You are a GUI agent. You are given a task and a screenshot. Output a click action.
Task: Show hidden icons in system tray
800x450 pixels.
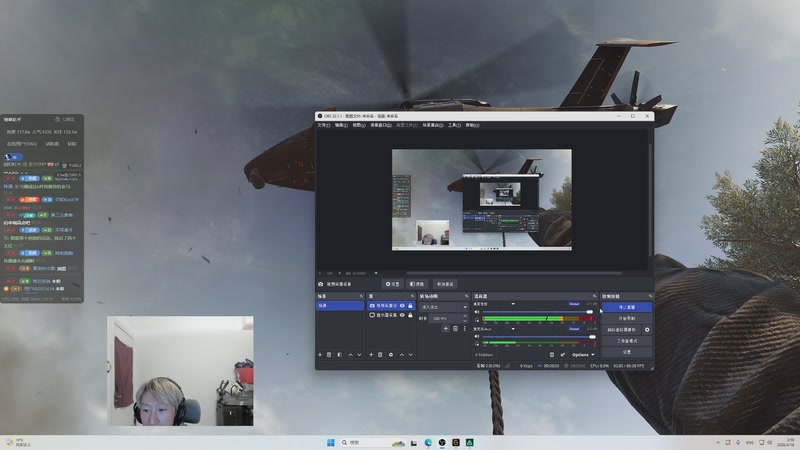tap(718, 442)
